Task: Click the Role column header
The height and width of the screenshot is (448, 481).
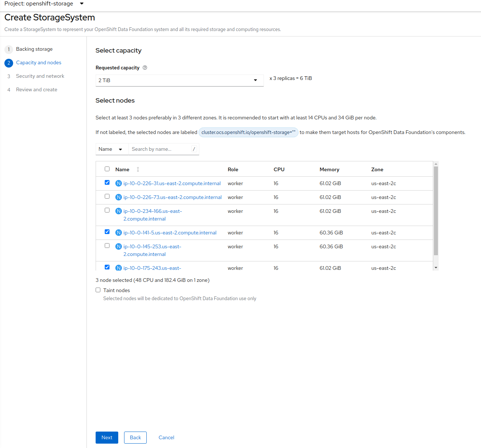Action: [233, 169]
